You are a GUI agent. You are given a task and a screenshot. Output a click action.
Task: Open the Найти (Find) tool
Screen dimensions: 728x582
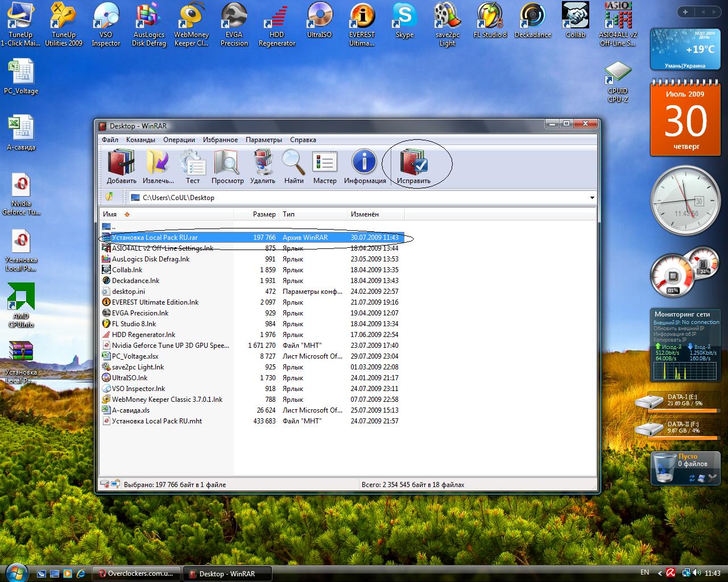293,167
